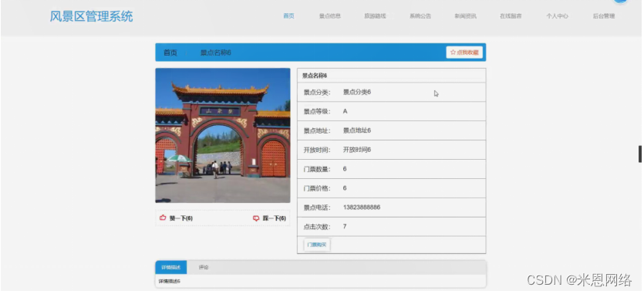644x294 pixels.
Task: Click the page scrollbar handle on right edge
Action: [x=640, y=154]
